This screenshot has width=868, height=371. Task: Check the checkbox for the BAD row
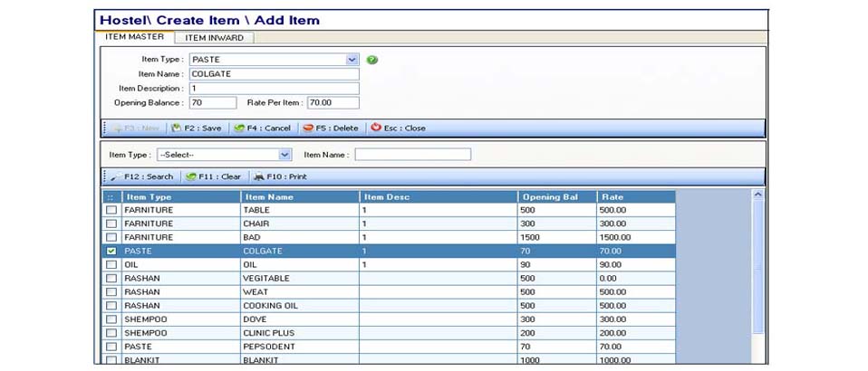point(111,237)
